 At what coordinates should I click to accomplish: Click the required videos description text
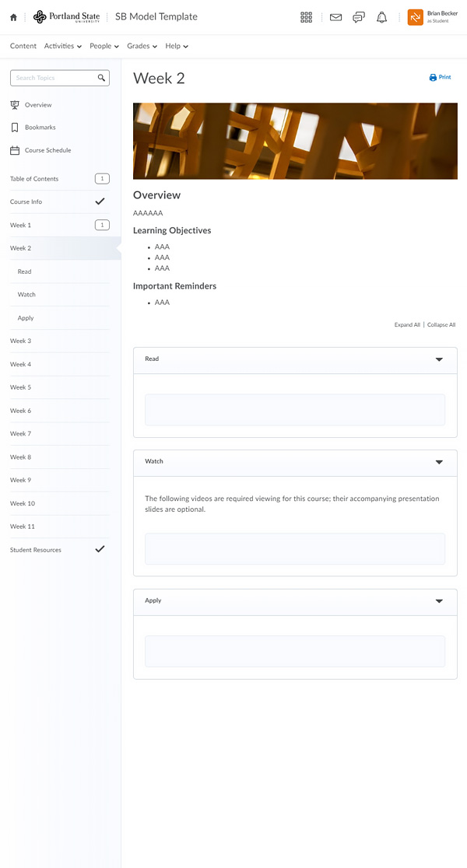pyautogui.click(x=292, y=504)
